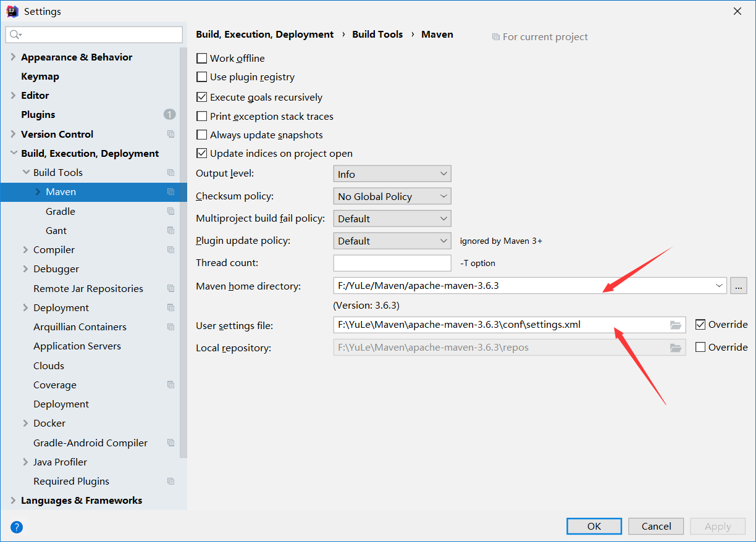The image size is (756, 542).
Task: Check Override for Local repository
Action: [x=700, y=347]
